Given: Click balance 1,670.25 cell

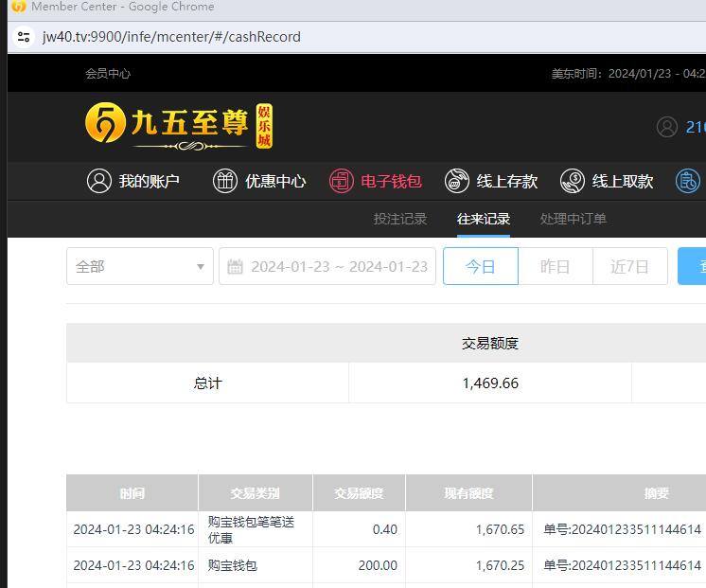Looking at the screenshot, I should click(468, 565).
